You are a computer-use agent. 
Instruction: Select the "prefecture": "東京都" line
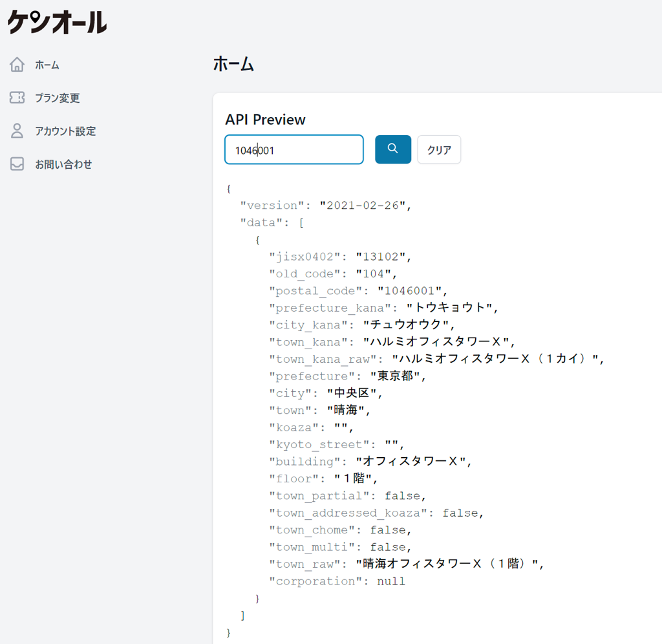[x=347, y=376]
